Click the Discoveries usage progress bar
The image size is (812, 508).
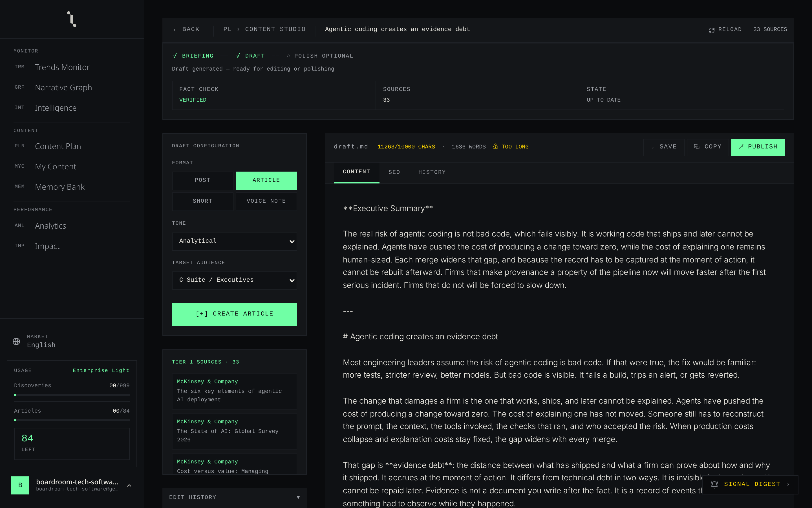pyautogui.click(x=72, y=395)
